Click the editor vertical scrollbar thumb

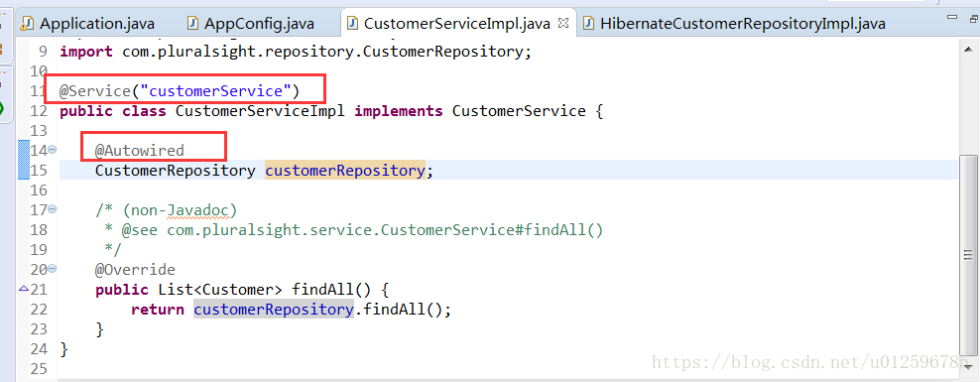tap(969, 254)
